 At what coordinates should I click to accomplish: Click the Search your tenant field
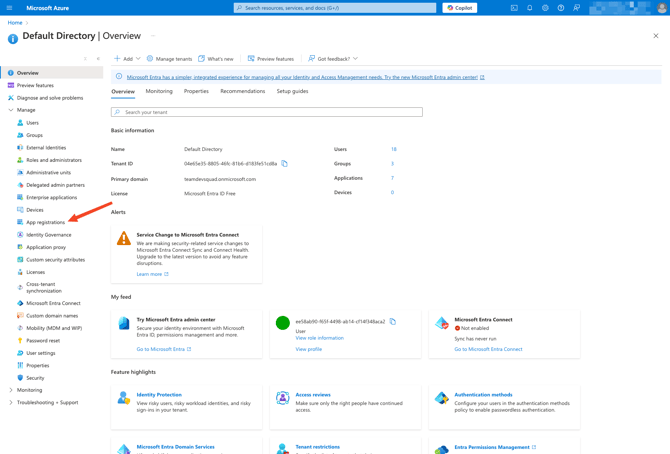click(x=267, y=112)
